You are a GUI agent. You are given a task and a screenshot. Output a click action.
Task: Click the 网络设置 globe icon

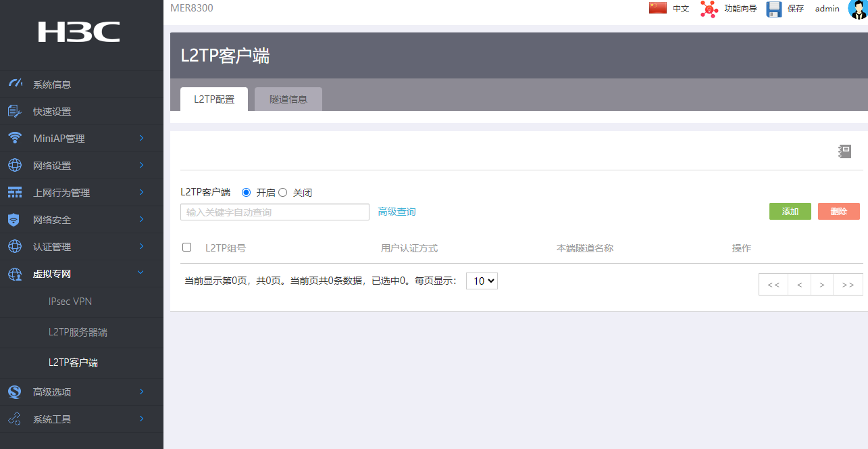tap(15, 165)
